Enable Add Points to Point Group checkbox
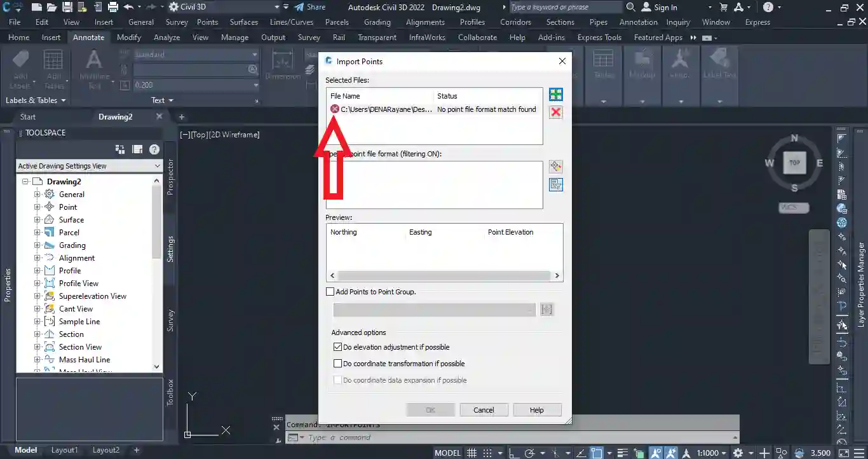The width and height of the screenshot is (868, 459). point(330,292)
